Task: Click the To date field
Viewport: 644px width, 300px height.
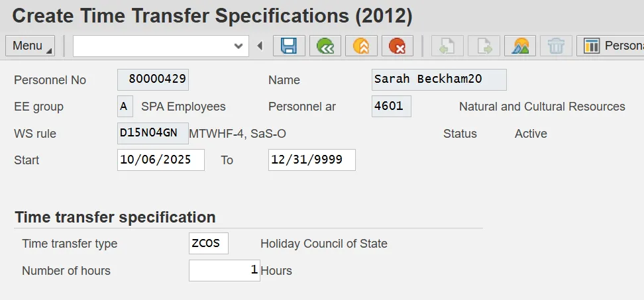Action: click(311, 160)
